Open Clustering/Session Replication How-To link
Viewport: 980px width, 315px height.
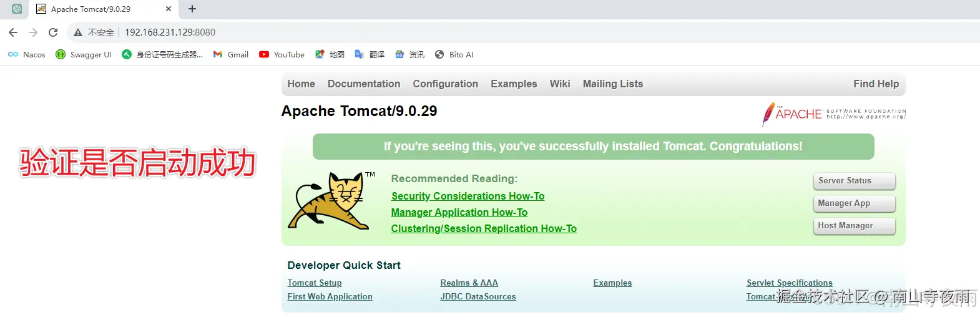[x=484, y=228]
